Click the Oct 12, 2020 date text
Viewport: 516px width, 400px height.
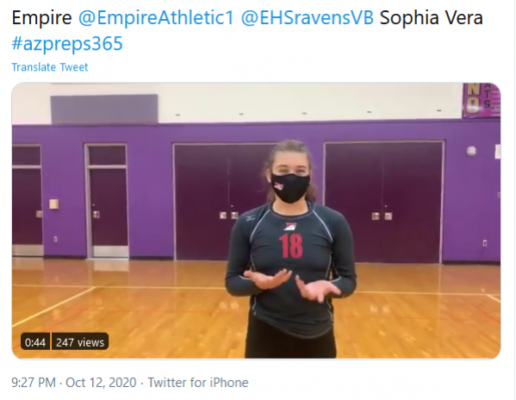[x=101, y=382]
